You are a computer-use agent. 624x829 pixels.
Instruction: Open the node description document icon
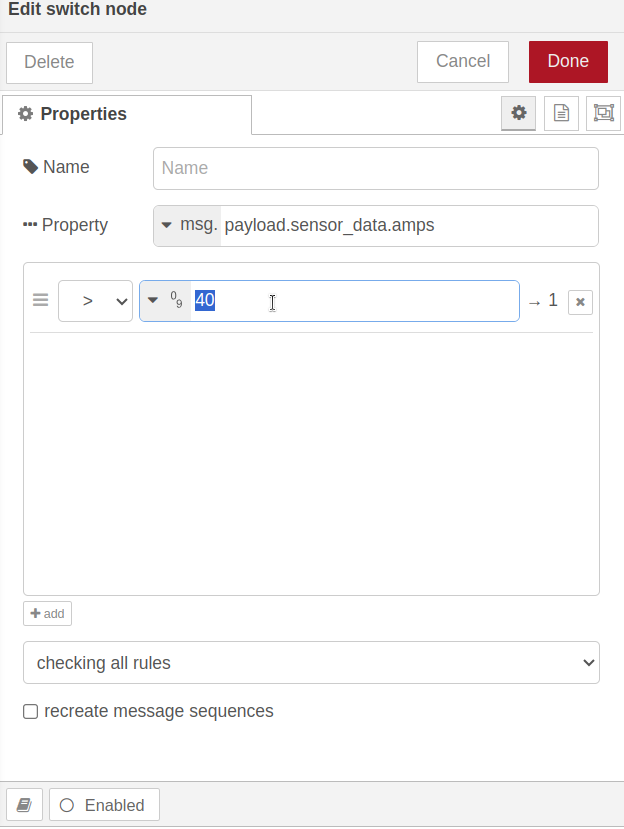[x=561, y=113]
